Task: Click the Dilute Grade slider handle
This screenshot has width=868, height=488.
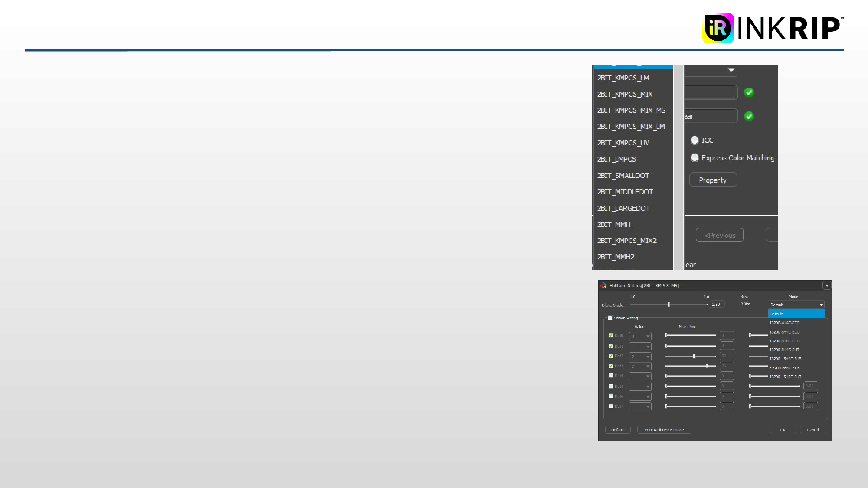Action: (x=668, y=305)
